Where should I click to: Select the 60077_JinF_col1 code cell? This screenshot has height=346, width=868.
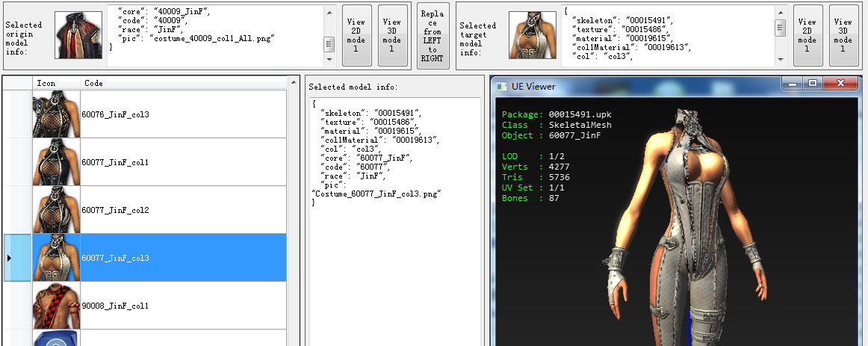coord(183,161)
